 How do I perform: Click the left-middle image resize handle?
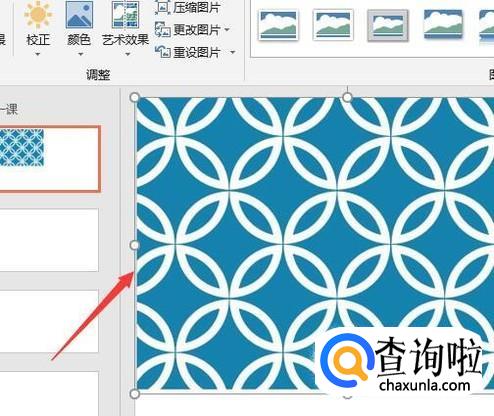coord(134,245)
